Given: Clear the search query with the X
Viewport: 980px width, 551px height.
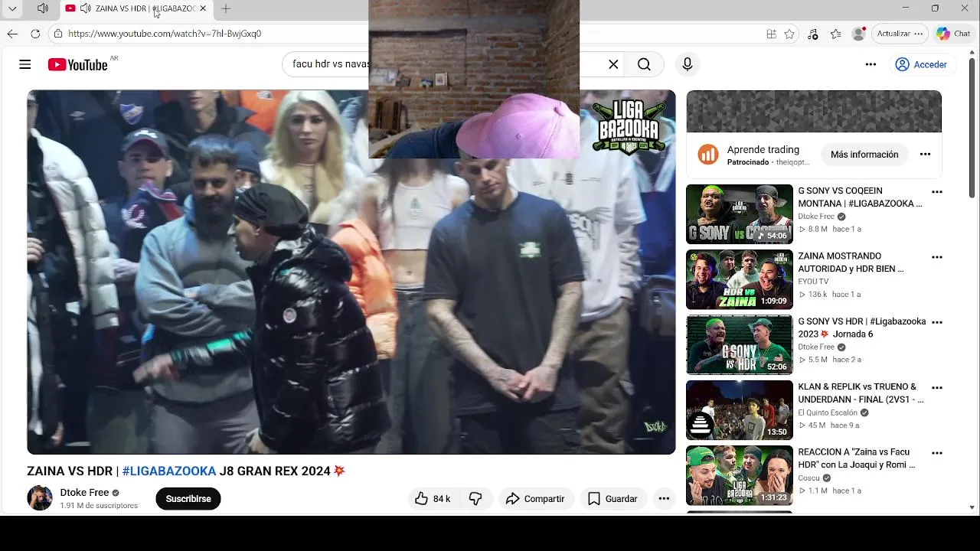Looking at the screenshot, I should (x=613, y=64).
